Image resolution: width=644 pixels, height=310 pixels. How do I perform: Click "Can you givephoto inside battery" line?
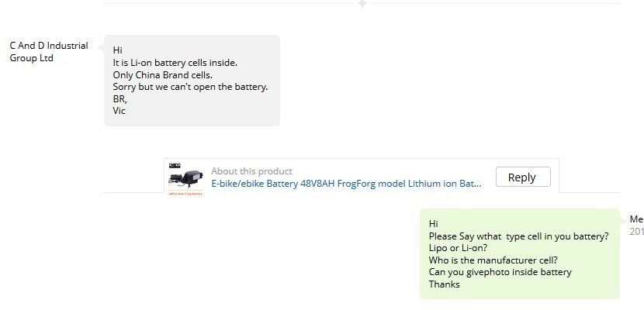[500, 272]
